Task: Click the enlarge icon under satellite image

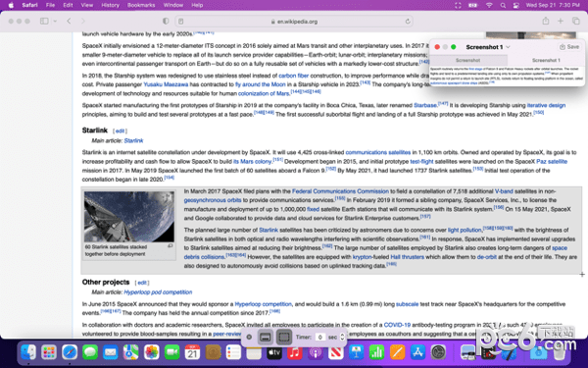Action: 170,246
